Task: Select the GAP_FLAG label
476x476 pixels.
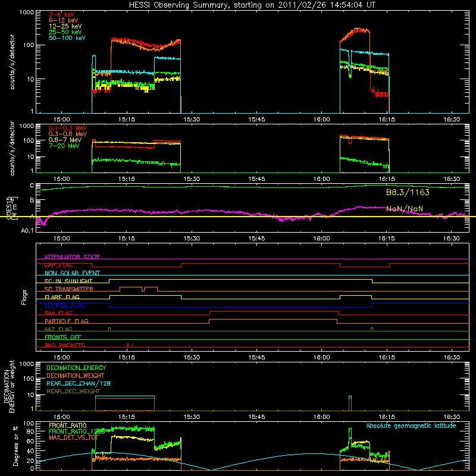Action: click(x=58, y=265)
